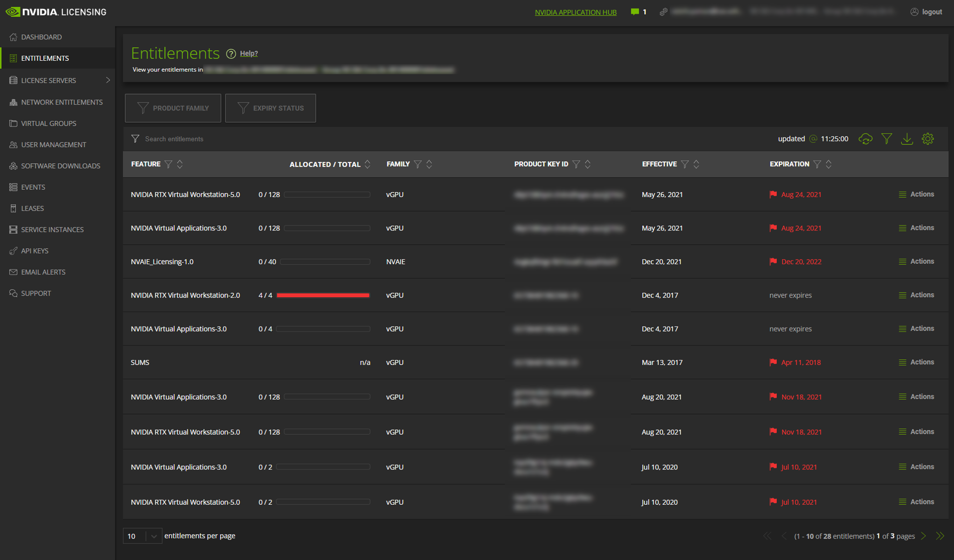Select the 'Dec 4, 2017' effective date of RTX Workstation-2.0

point(660,295)
